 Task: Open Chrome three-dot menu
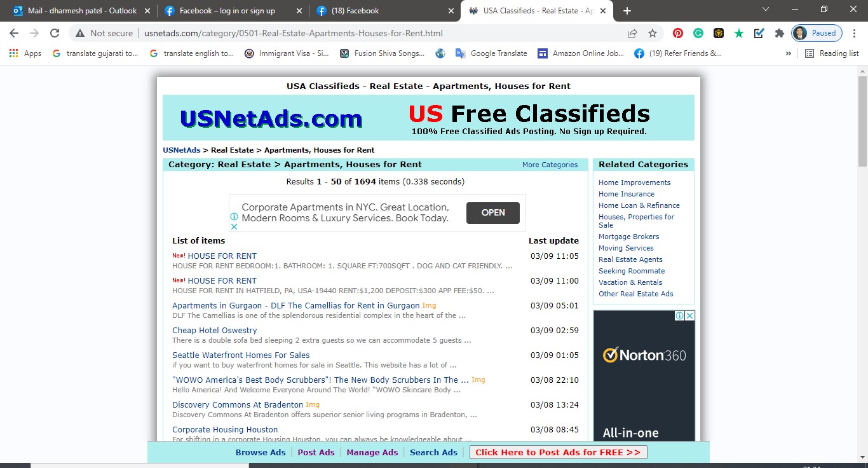[854, 33]
